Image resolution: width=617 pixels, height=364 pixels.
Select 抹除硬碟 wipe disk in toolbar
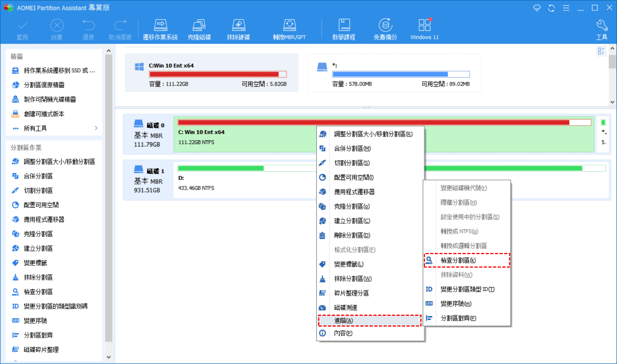238,30
